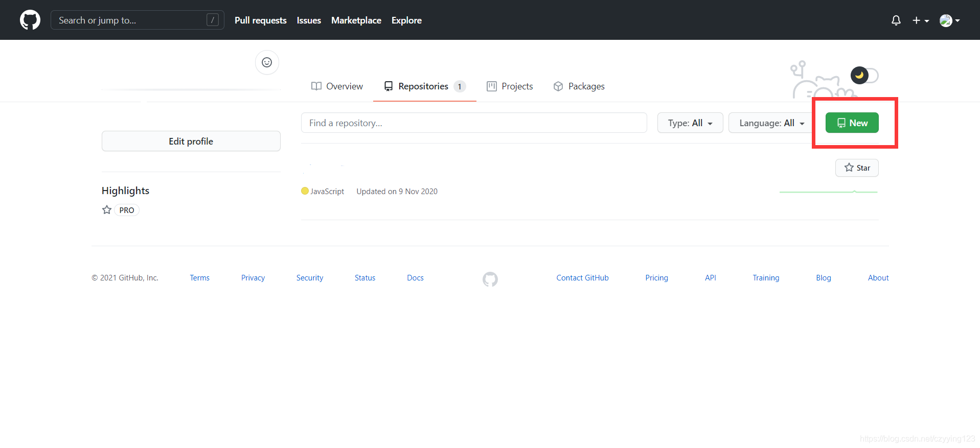Screen dimensions: 980x448
Task: Go to Marketplace
Action: 356,20
